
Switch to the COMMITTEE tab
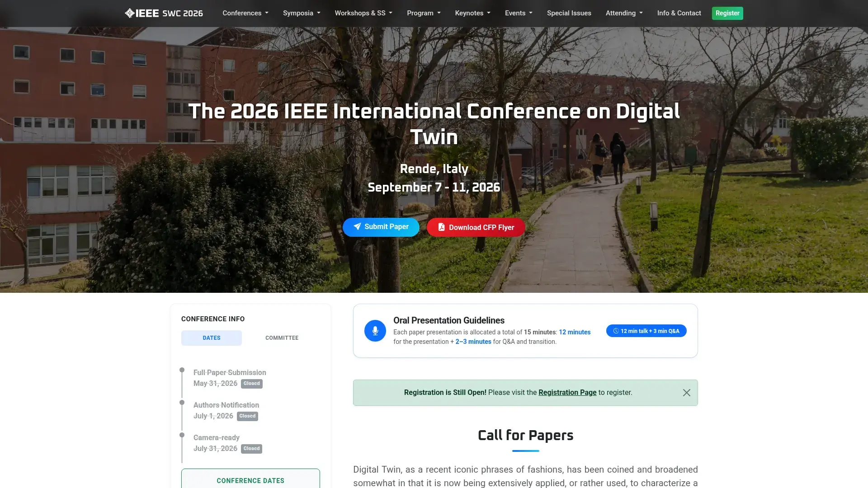(282, 338)
